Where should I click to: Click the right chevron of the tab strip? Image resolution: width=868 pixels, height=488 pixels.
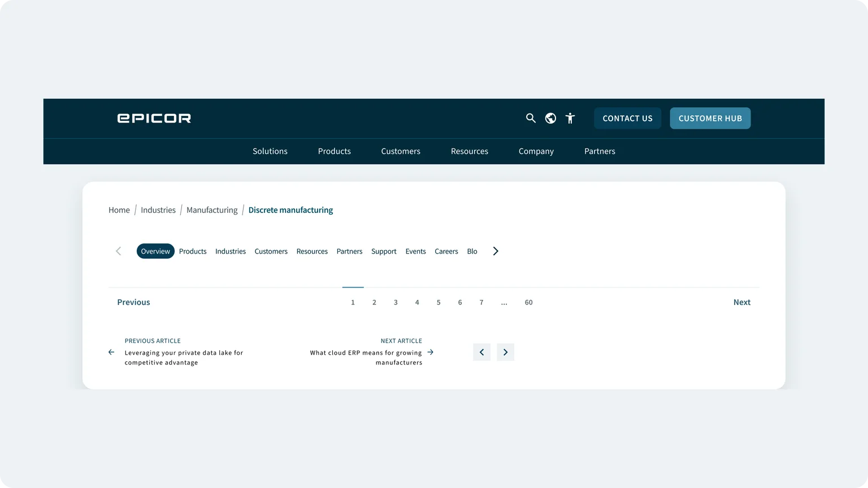[496, 251]
